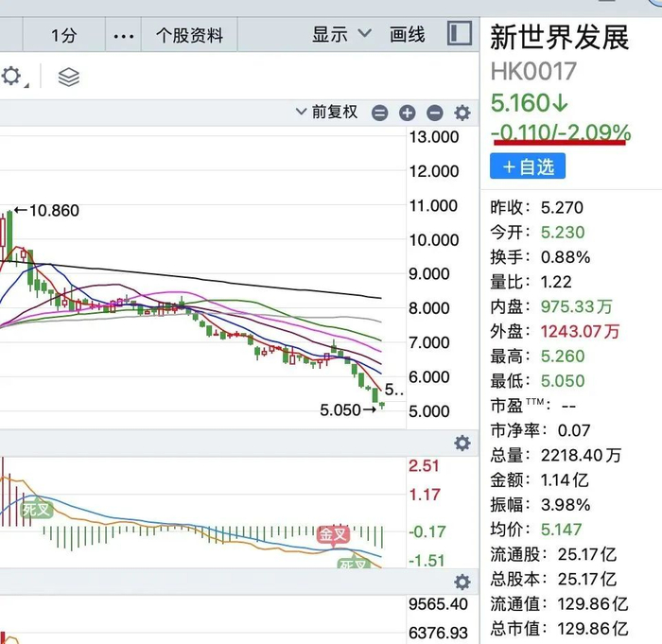662x644 pixels.
Task: Open the candlestick chart settings gear
Action: 462,113
